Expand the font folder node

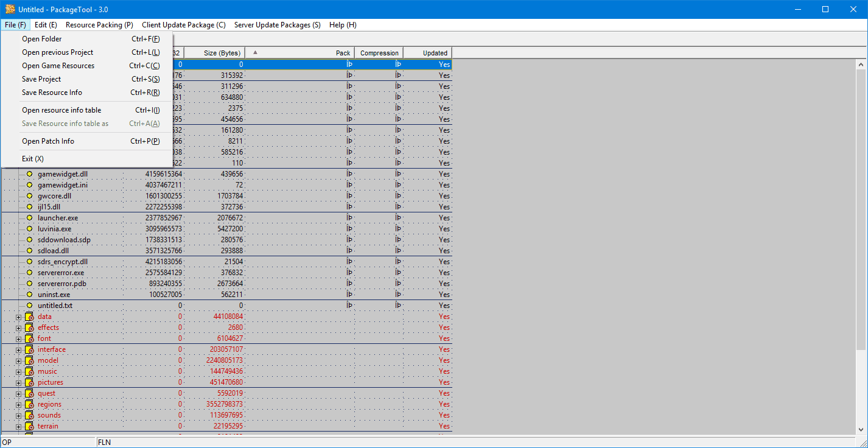tap(18, 339)
